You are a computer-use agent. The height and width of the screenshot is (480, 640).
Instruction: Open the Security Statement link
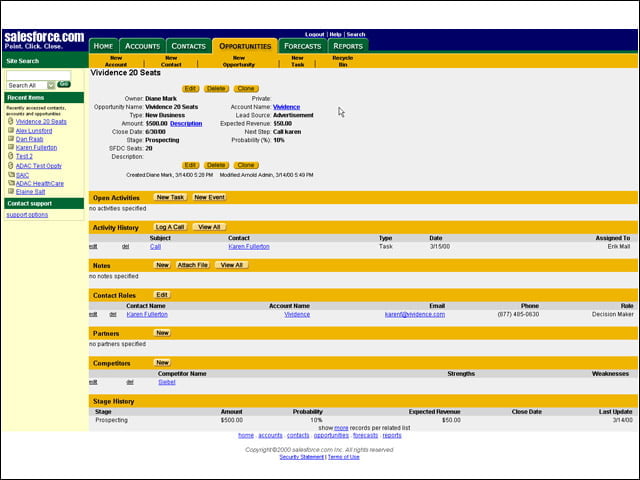[x=302, y=457]
